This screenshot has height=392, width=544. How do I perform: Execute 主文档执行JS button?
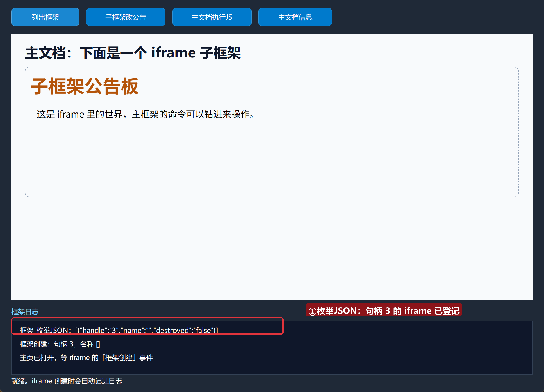point(212,17)
